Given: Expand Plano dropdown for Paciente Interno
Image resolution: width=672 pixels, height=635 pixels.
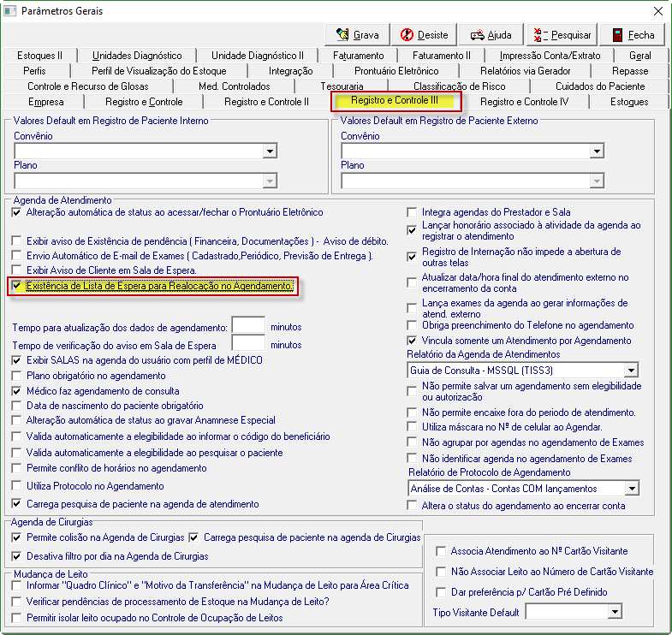Looking at the screenshot, I should (x=270, y=181).
